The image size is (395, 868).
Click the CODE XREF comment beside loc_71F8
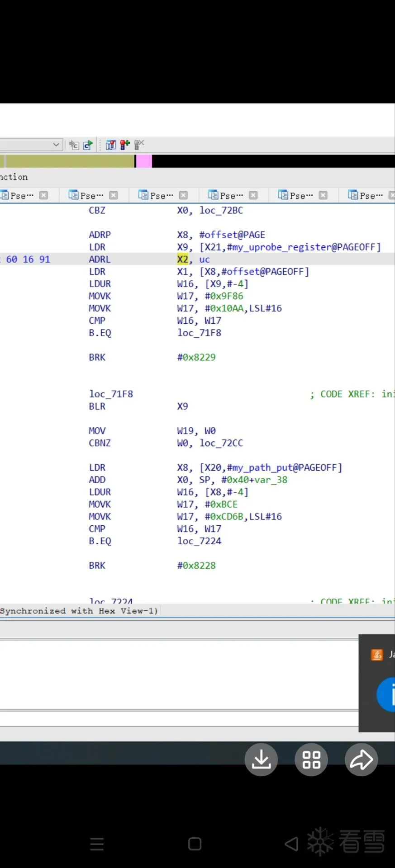click(352, 394)
